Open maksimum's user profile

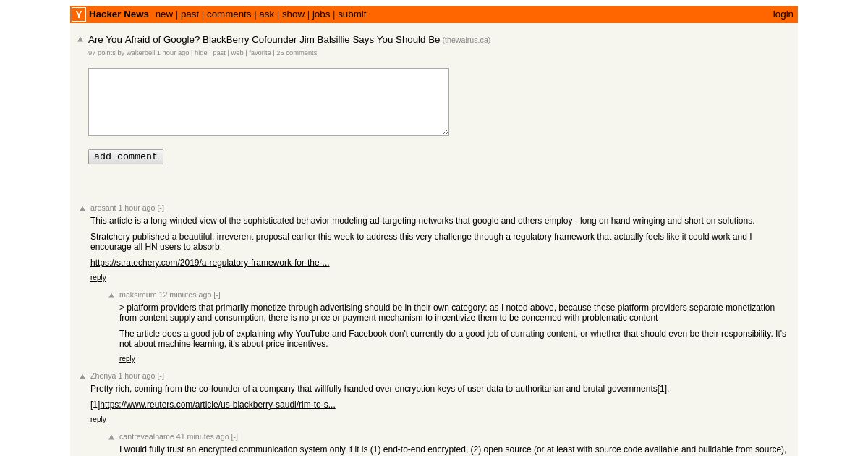tap(138, 295)
